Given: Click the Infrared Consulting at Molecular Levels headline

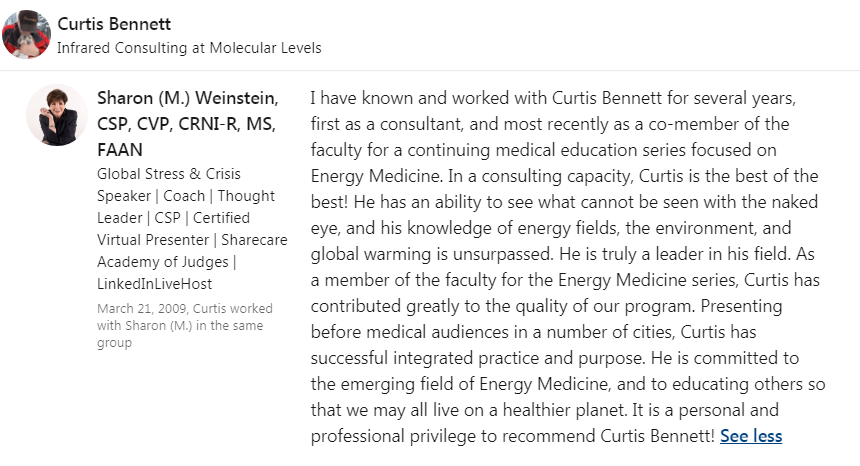Looking at the screenshot, I should tap(189, 48).
